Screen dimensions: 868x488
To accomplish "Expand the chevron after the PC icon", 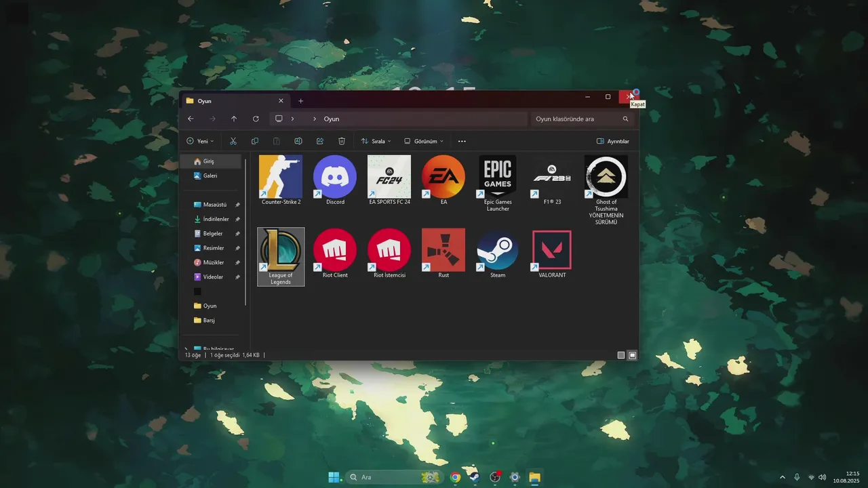I will coord(292,119).
